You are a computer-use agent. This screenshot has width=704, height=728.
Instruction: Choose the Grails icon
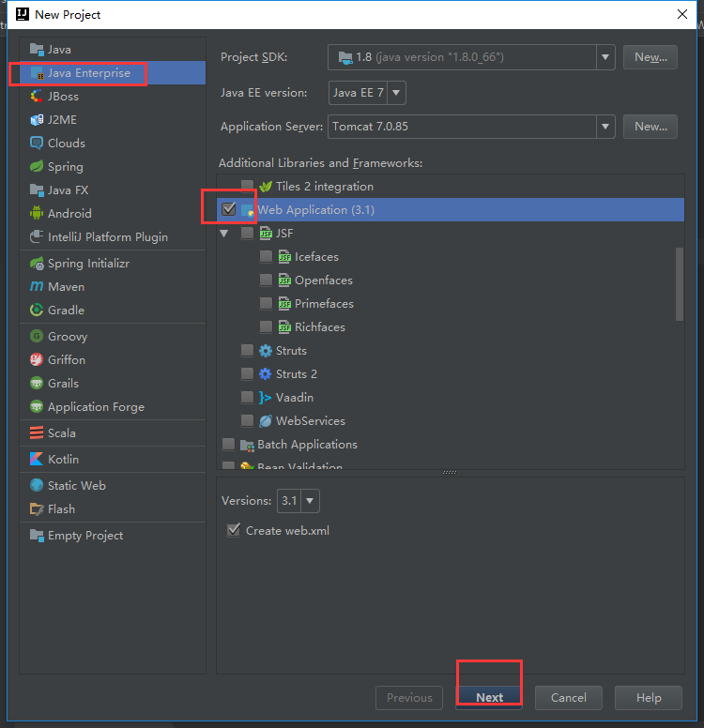(x=37, y=383)
